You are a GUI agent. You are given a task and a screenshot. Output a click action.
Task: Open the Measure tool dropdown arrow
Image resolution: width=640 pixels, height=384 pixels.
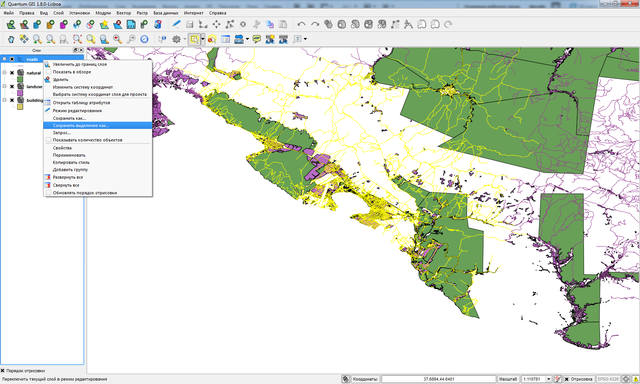[247, 39]
